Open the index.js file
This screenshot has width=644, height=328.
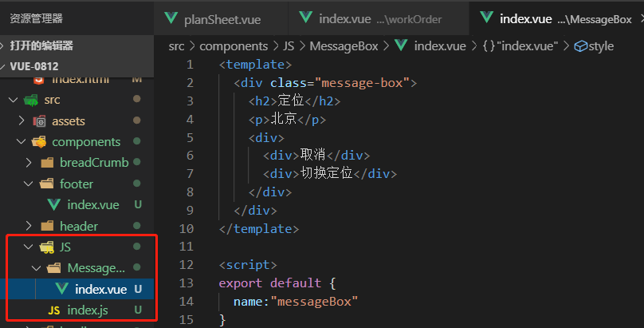[88, 310]
